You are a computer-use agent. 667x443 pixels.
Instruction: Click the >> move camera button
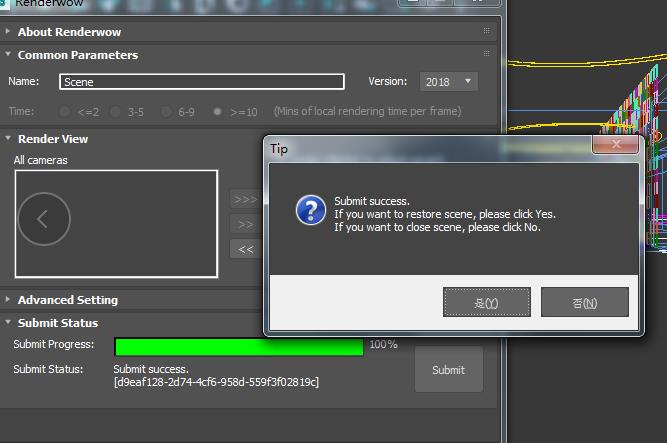(x=245, y=224)
